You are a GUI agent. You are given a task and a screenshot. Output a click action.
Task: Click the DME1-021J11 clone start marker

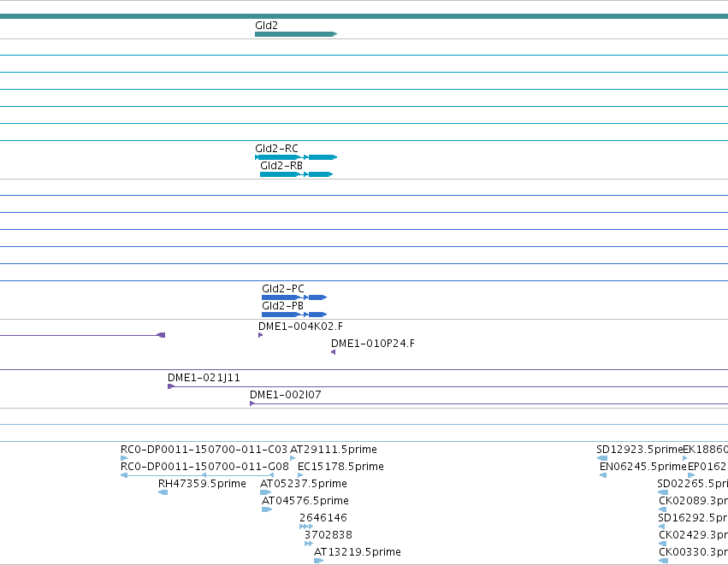click(x=171, y=386)
